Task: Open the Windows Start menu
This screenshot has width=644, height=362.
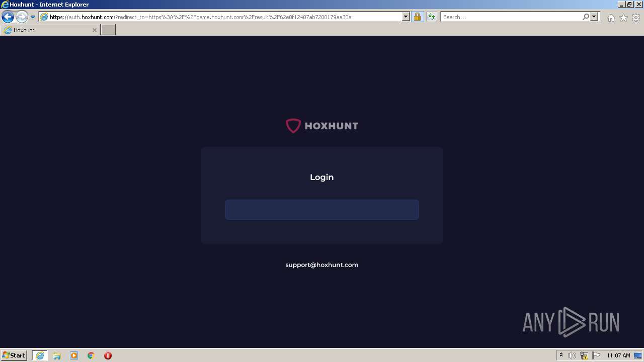Action: tap(14, 355)
